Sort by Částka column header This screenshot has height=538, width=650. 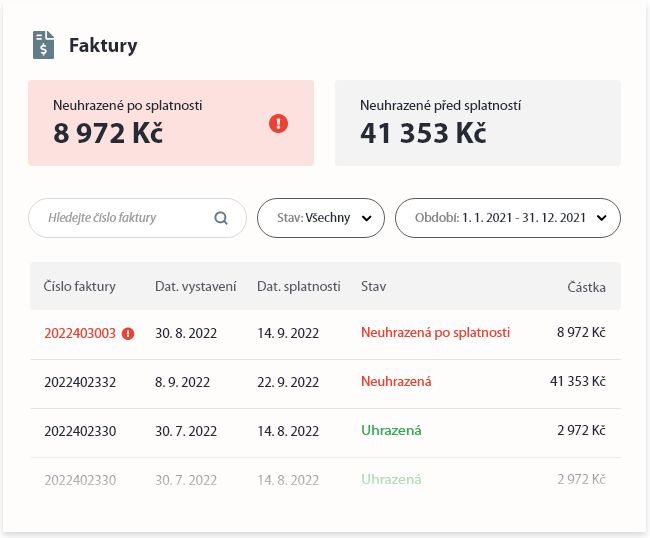pos(585,286)
